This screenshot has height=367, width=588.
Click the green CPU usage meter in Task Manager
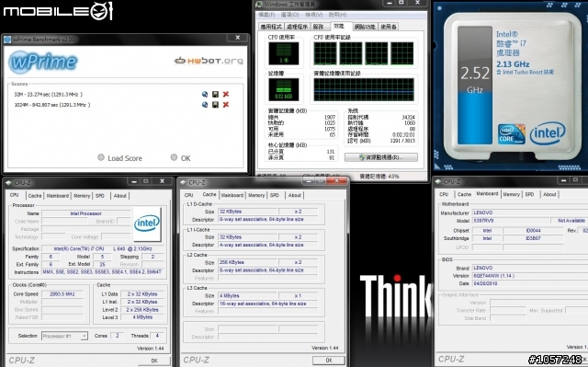[x=284, y=53]
